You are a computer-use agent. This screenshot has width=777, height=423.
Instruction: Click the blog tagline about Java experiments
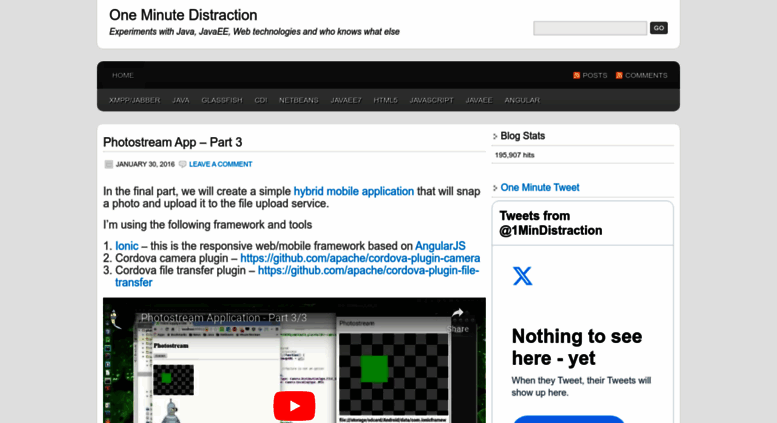(254, 32)
